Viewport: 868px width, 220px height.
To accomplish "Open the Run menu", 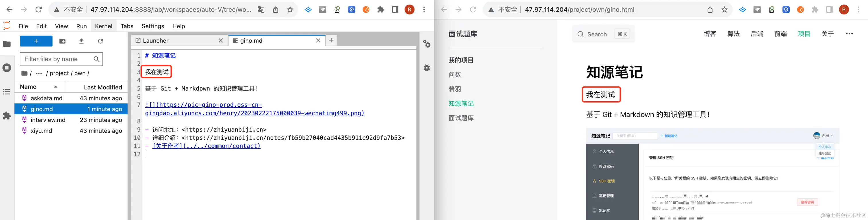I will [x=82, y=26].
